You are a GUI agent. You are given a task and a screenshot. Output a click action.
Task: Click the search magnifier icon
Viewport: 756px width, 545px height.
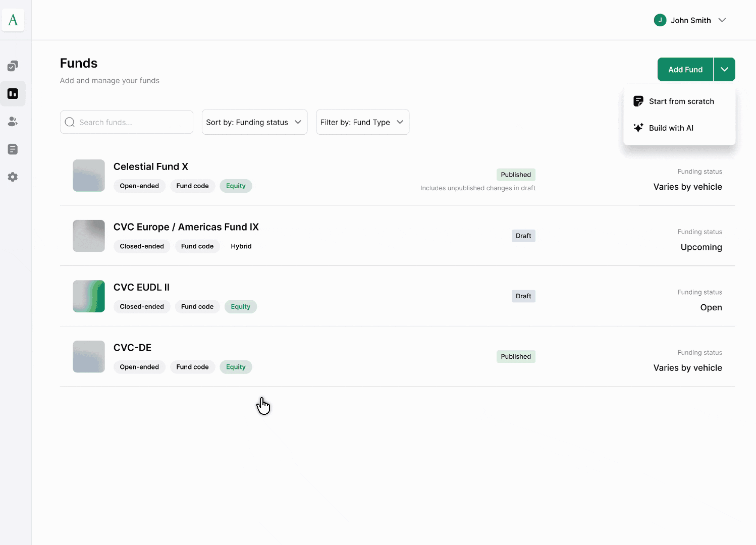tap(70, 122)
